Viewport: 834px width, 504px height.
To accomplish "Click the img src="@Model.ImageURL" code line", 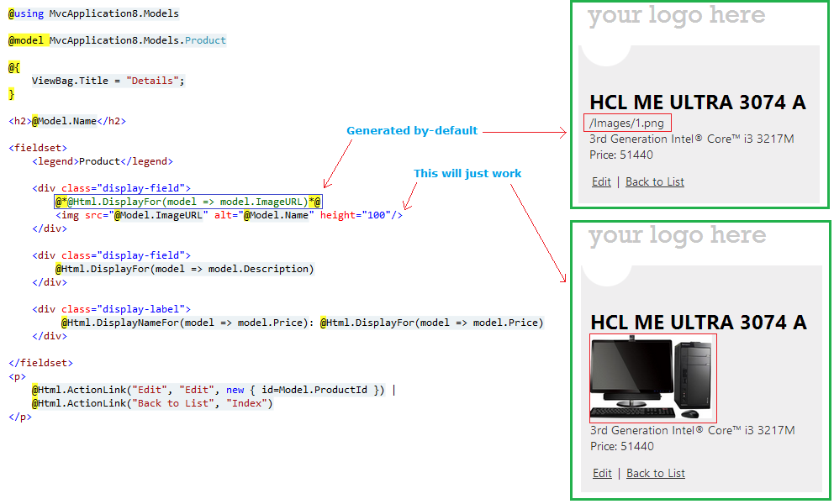I will click(229, 215).
